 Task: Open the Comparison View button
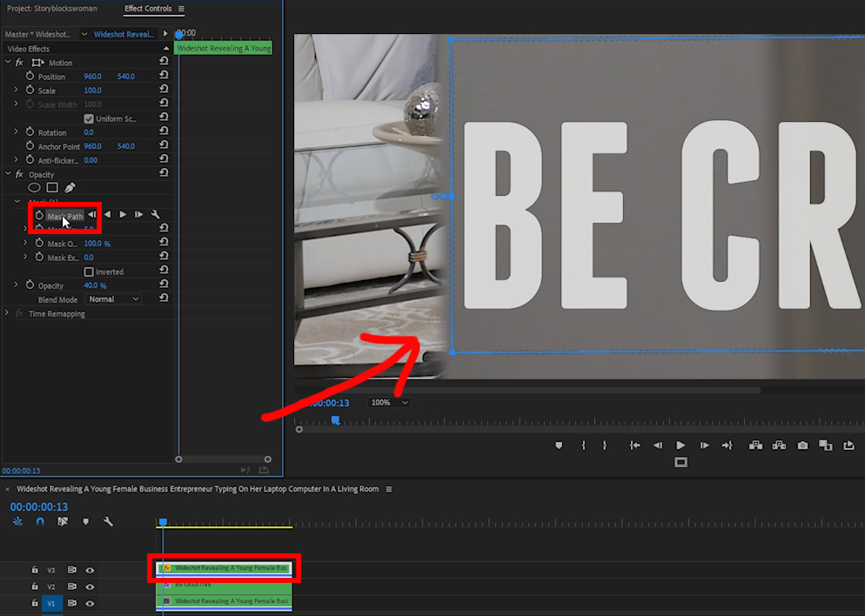(x=826, y=445)
